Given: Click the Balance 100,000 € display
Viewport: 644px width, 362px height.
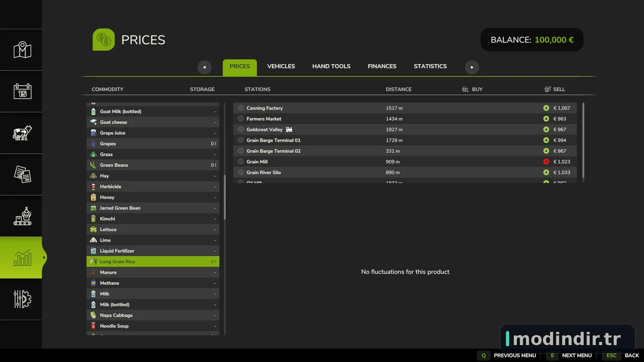Looking at the screenshot, I should pos(532,39).
